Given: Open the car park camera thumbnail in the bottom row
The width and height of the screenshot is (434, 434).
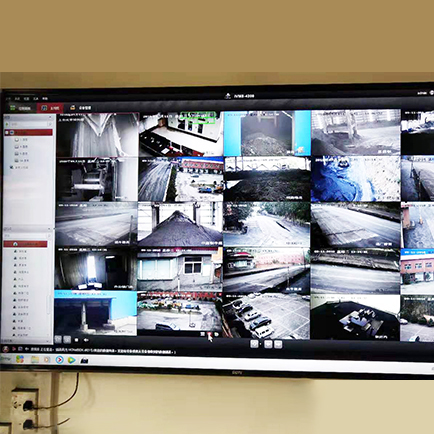Looking at the screenshot, I should point(266,316).
